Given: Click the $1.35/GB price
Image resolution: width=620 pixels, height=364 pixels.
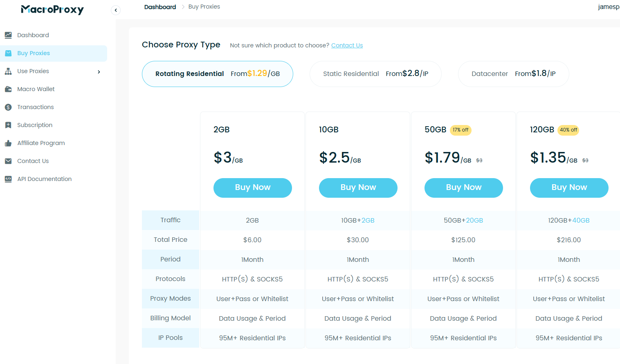Looking at the screenshot, I should click(x=554, y=158).
